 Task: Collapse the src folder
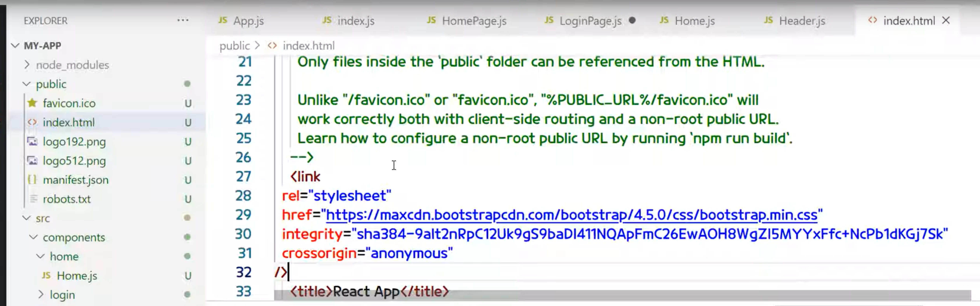(x=27, y=218)
